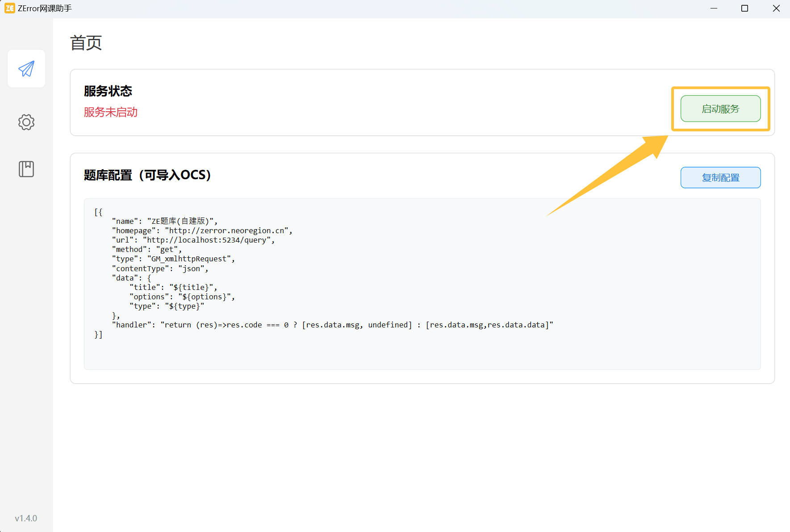Click the 首页 page heading

click(86, 43)
